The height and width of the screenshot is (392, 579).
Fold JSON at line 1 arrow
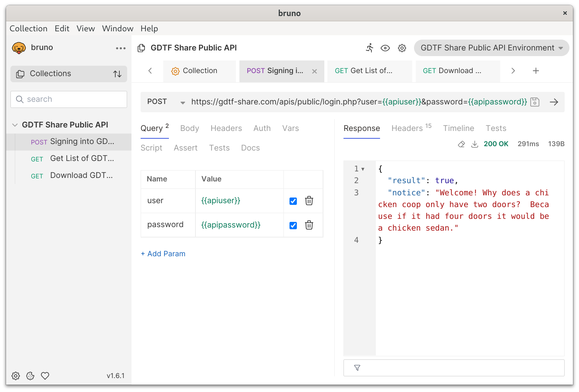pos(363,169)
